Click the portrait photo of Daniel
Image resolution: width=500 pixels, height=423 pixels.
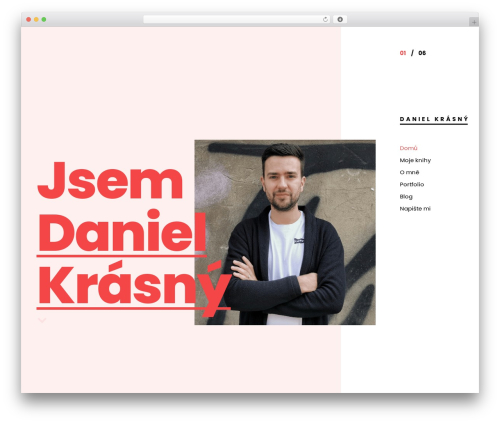[285, 232]
